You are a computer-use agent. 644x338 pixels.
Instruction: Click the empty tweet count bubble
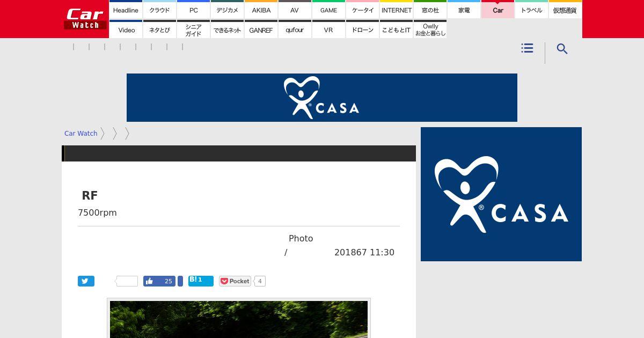point(127,281)
